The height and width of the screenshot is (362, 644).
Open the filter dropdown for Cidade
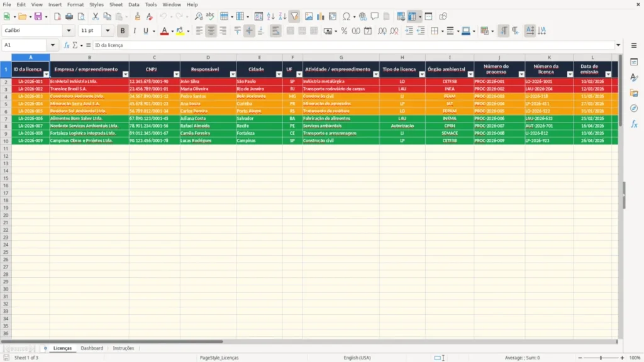click(279, 74)
